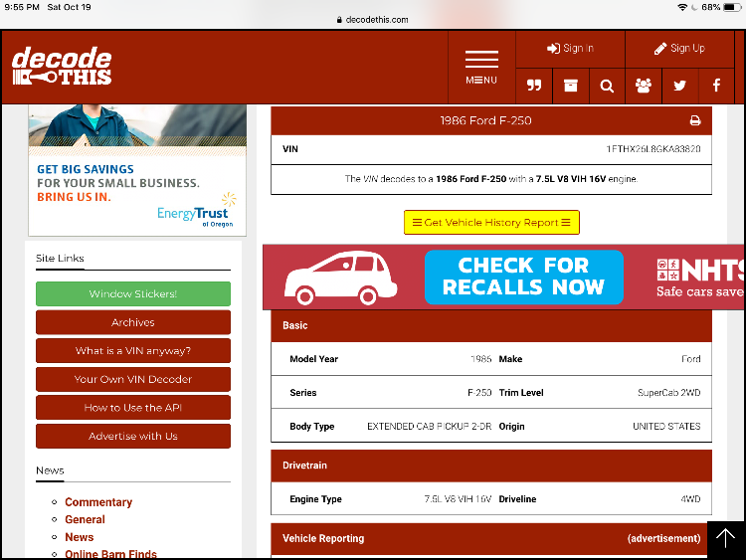Open the News category link
746x560 pixels.
(x=79, y=537)
